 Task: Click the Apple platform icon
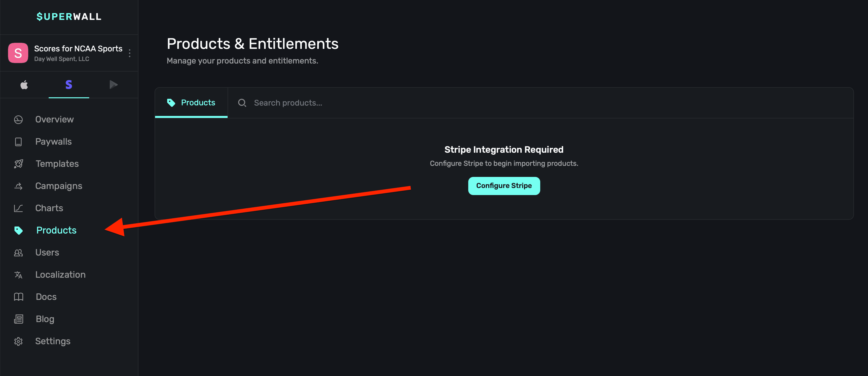pyautogui.click(x=24, y=85)
